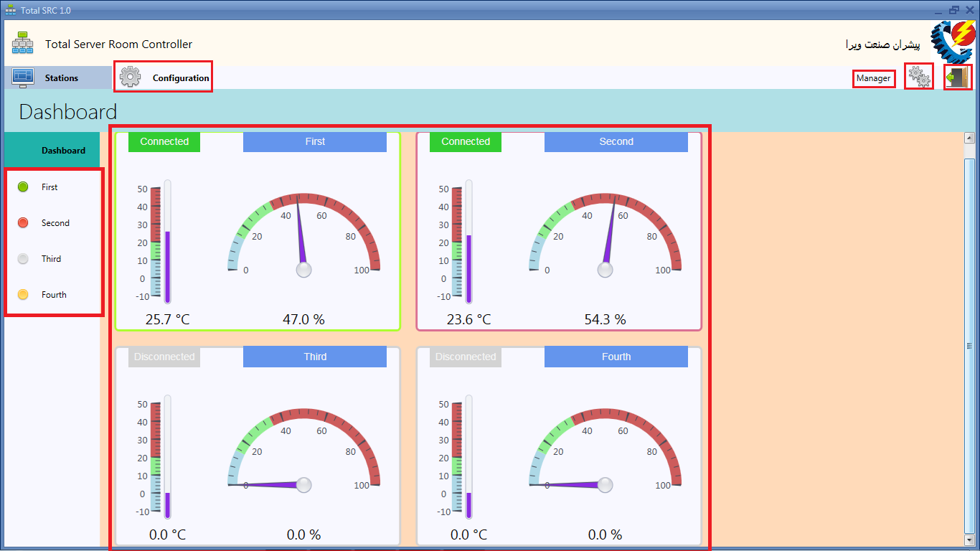Click the Persian company name text
980x551 pixels.
(882, 44)
